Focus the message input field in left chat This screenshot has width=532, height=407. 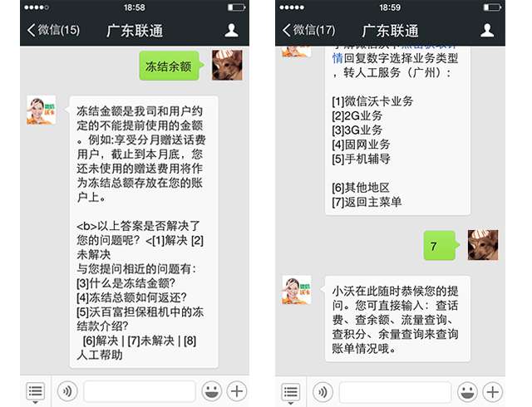click(140, 391)
